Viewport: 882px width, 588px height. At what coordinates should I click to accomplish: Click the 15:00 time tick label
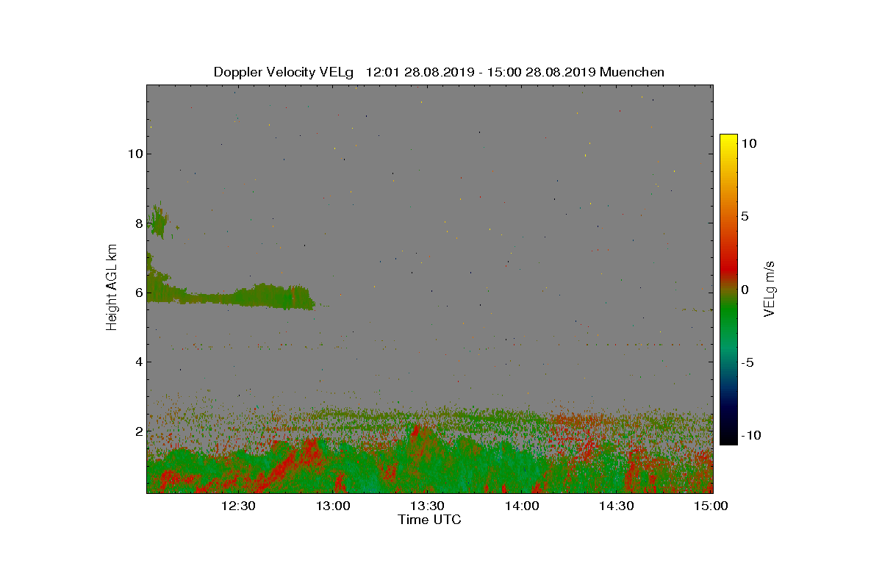(710, 506)
